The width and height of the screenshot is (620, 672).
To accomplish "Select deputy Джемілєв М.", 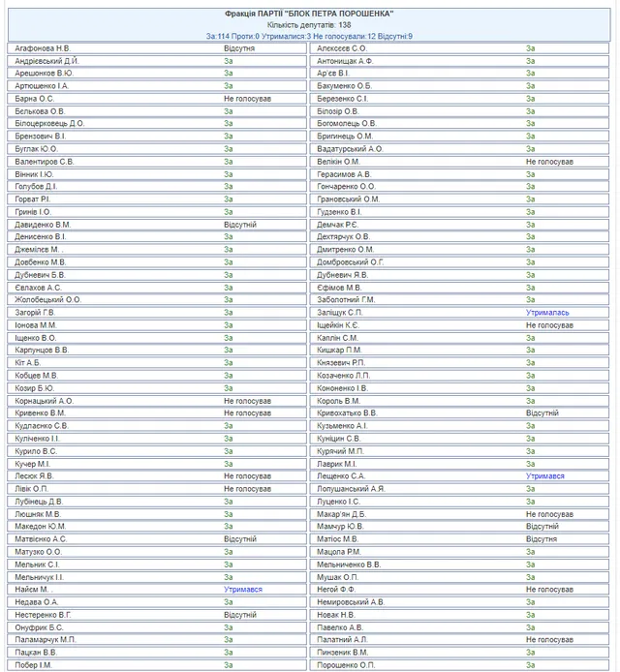I will tap(40, 250).
